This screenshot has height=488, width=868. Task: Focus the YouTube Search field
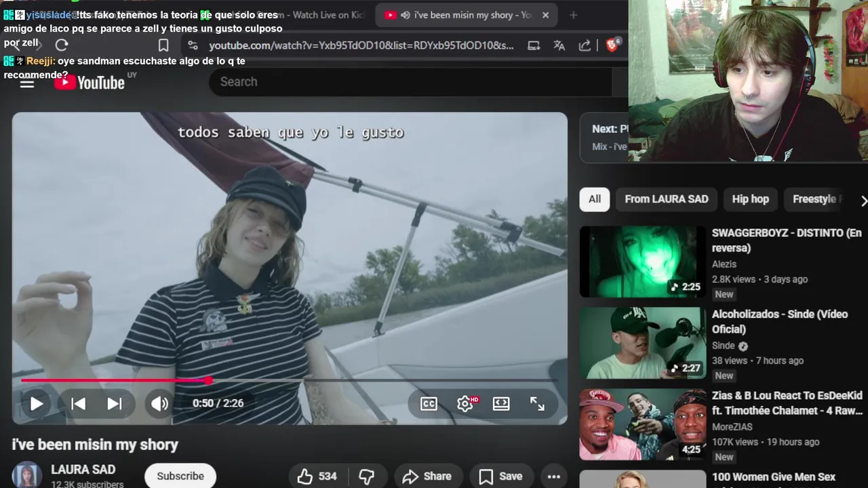[x=410, y=82]
